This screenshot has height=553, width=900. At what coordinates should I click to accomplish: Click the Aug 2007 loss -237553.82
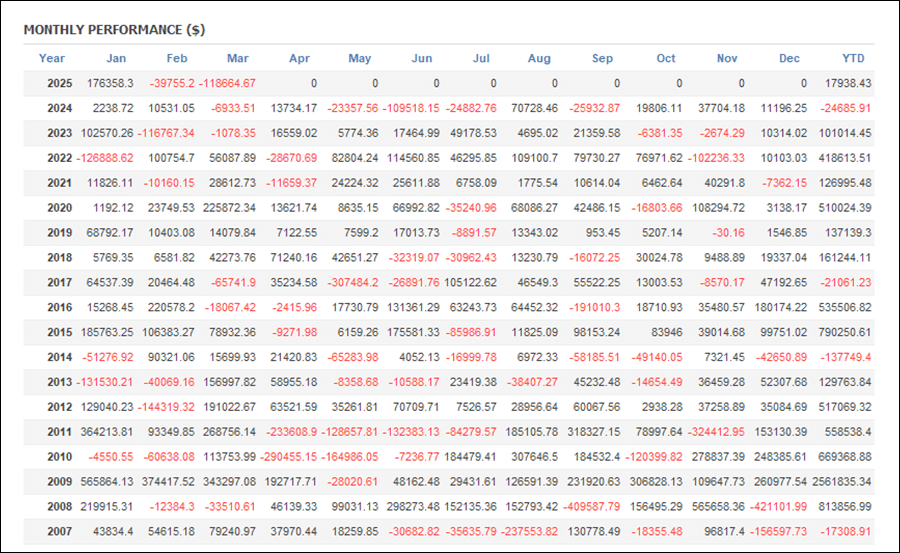[x=526, y=532]
